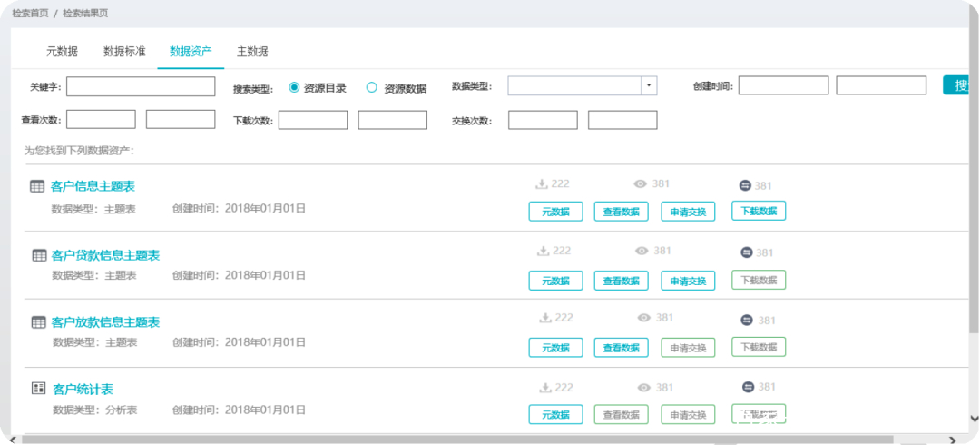
Task: Switch to the 元数据 tab
Action: coord(63,52)
